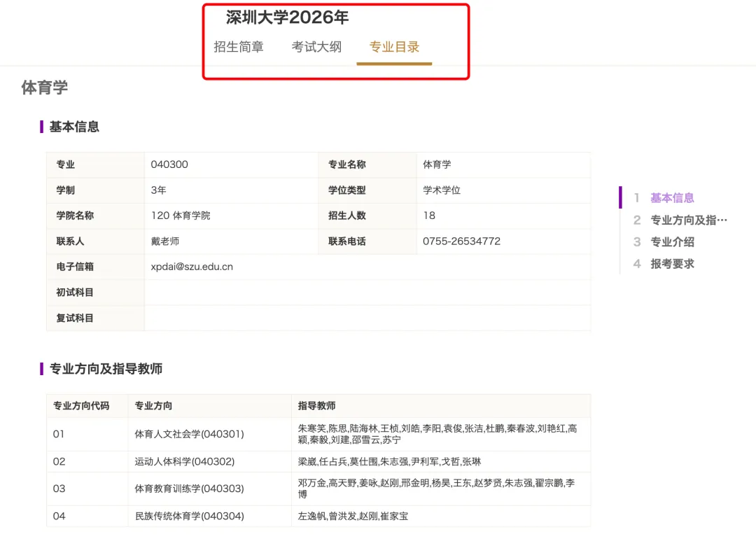The width and height of the screenshot is (756, 541).
Task: Click the 初试科目 row label
Action: [x=75, y=293]
